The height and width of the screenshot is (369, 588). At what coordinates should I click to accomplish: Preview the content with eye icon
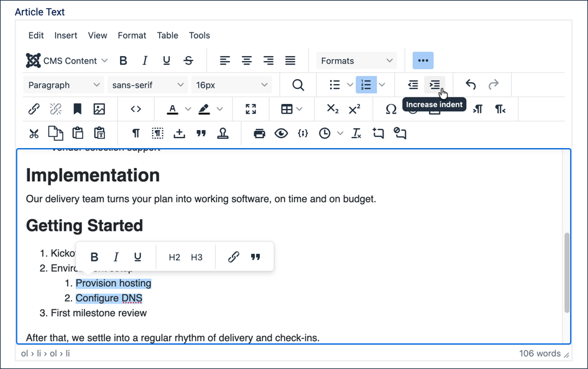click(281, 133)
